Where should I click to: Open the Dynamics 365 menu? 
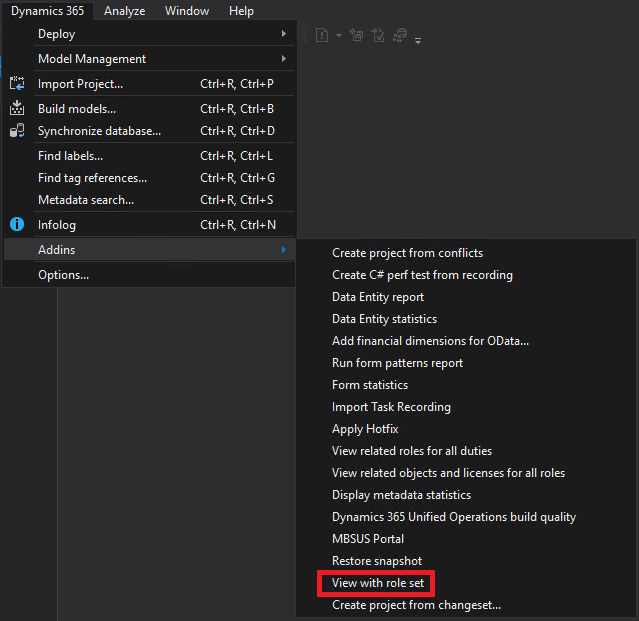(x=47, y=11)
